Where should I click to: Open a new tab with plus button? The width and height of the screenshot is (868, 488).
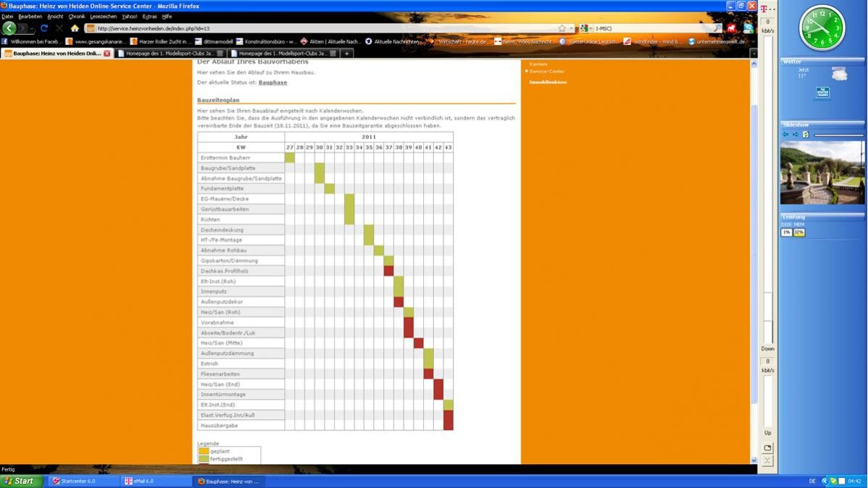(347, 53)
